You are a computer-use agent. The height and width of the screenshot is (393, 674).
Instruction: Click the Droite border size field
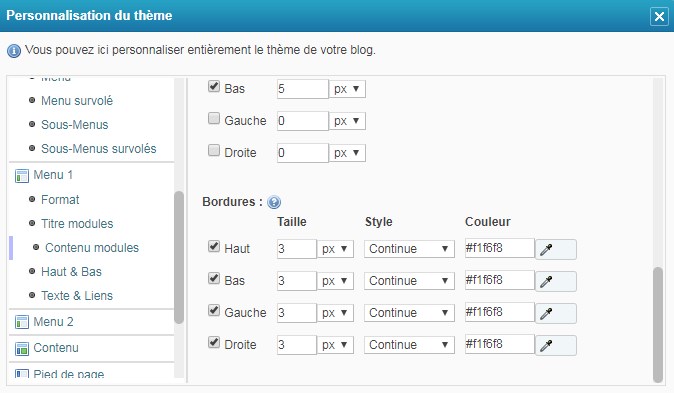[x=297, y=345]
